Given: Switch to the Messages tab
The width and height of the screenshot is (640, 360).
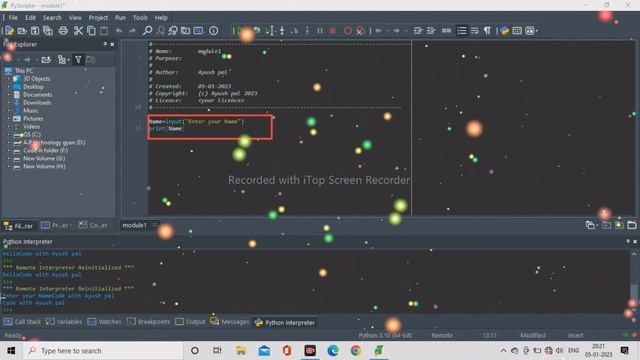Looking at the screenshot, I should click(230, 322).
